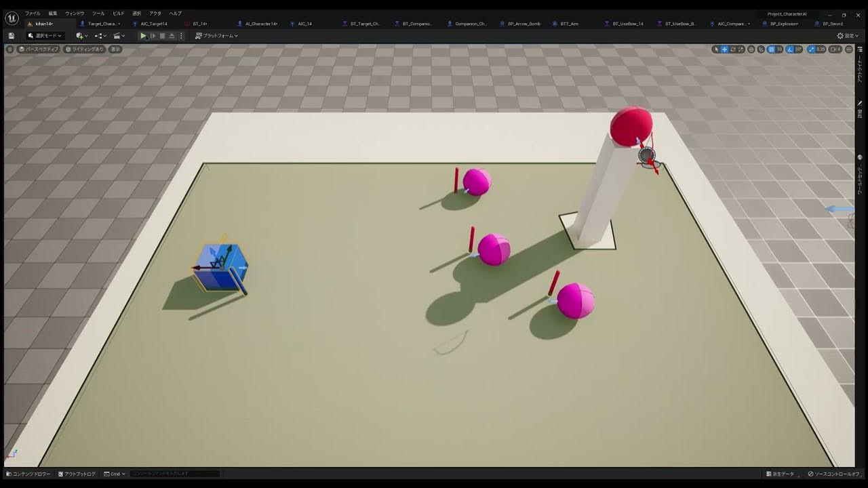Open the ビルド menu

[x=119, y=14]
